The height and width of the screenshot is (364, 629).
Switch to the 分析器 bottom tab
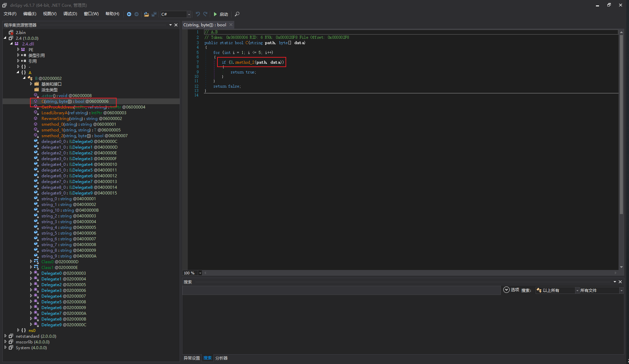pyautogui.click(x=221, y=358)
